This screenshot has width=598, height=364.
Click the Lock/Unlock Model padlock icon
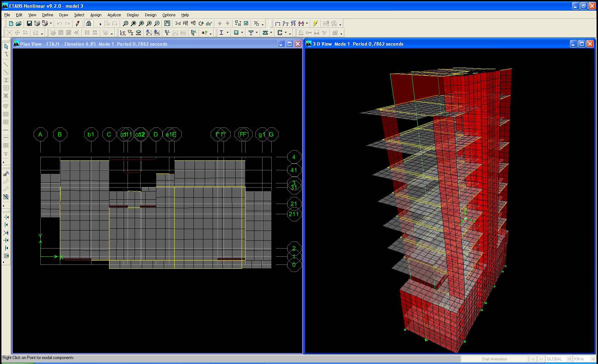pyautogui.click(x=89, y=24)
